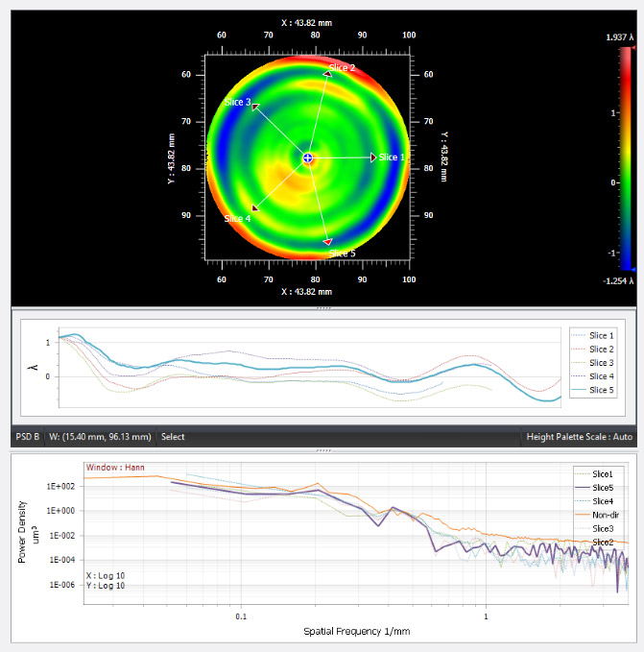644x652 pixels.
Task: Click Select in the status bar
Action: tap(173, 437)
